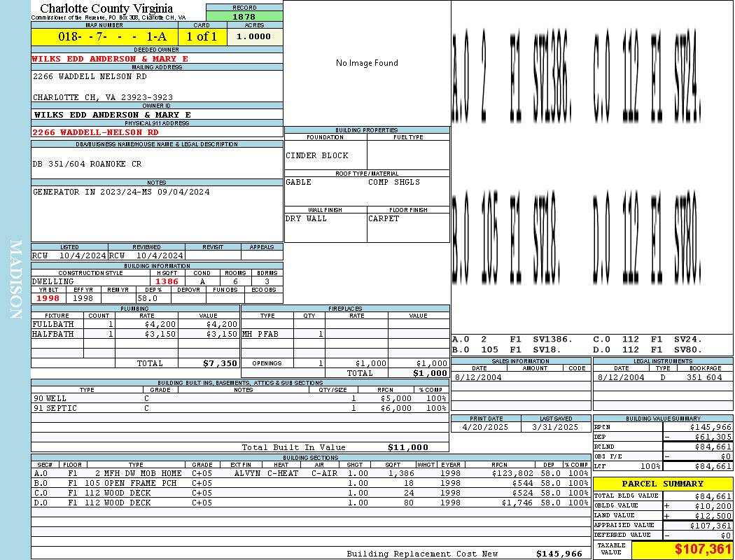This screenshot has height=560, width=735.
Task: Click wall finish DRY WALL
Action: tap(306, 219)
